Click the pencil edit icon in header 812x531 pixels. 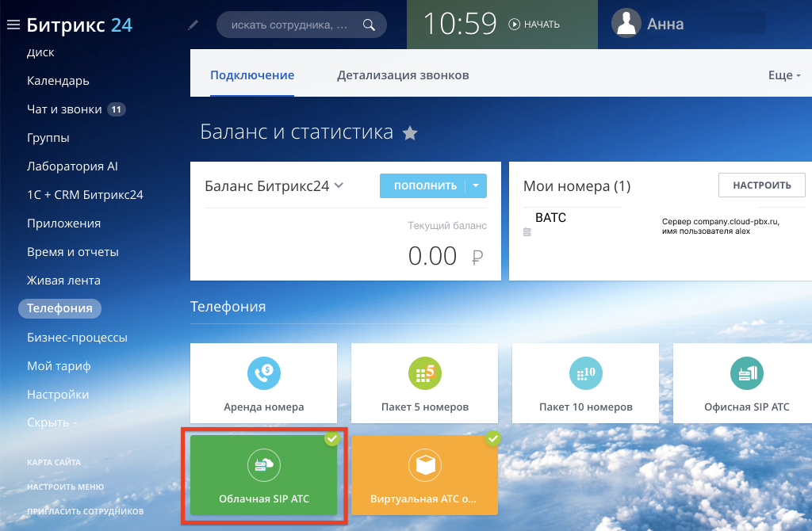click(193, 25)
